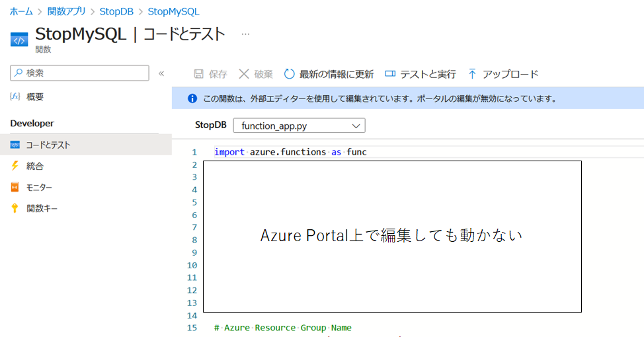Focus the 検索 search field

pos(80,73)
